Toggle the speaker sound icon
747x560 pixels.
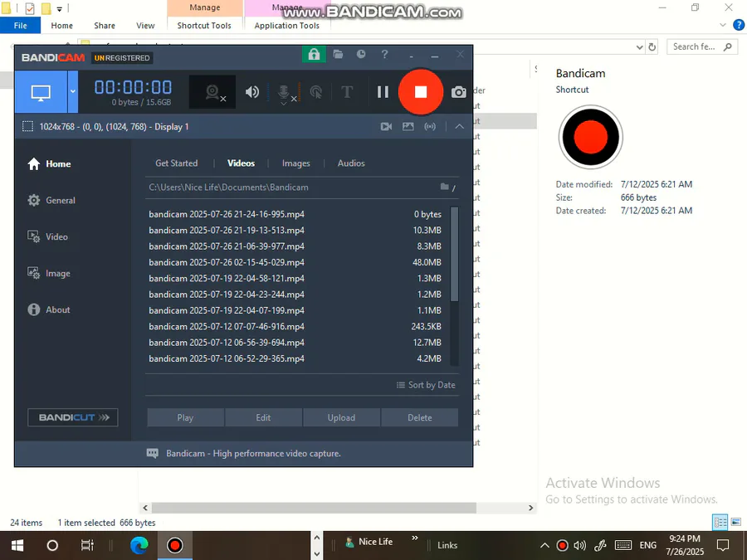[x=252, y=92]
